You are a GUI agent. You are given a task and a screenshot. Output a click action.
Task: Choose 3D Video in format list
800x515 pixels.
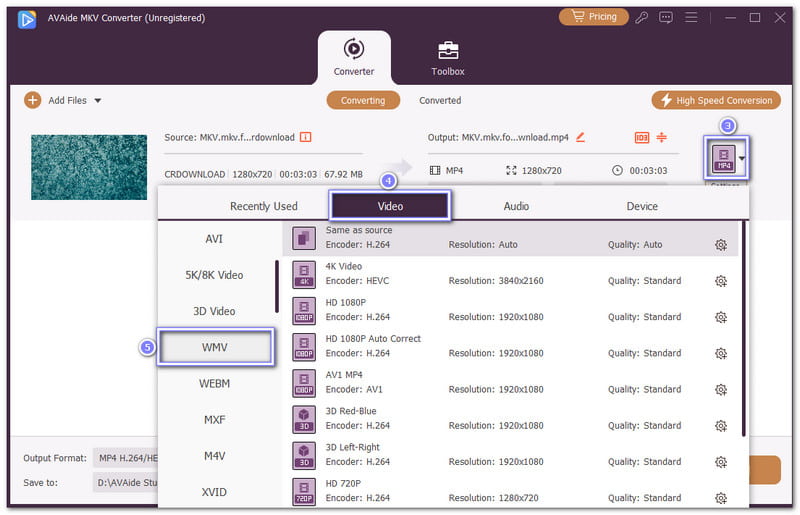click(214, 311)
